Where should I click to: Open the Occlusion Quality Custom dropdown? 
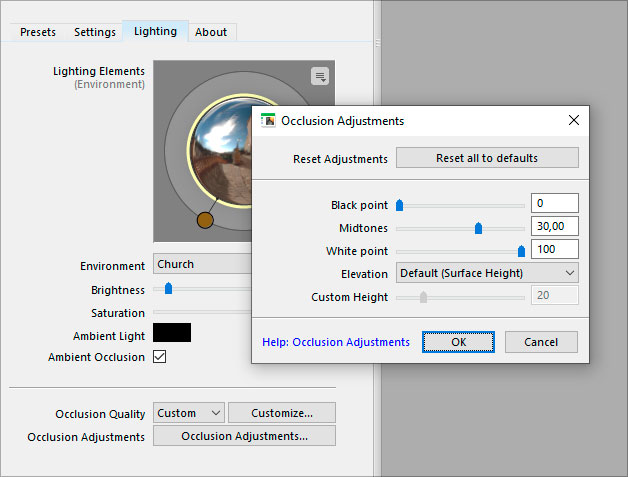point(189,412)
